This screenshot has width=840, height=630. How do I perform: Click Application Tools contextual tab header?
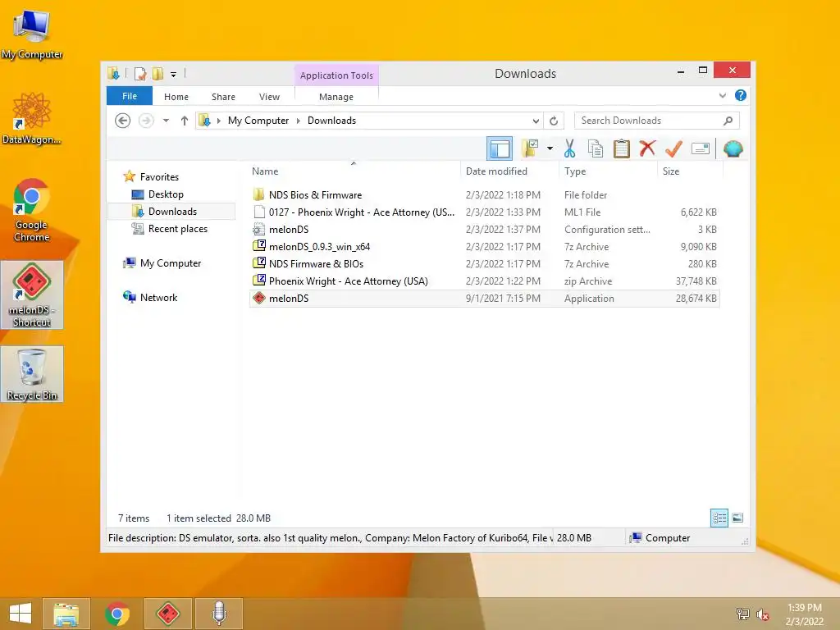pyautogui.click(x=336, y=75)
